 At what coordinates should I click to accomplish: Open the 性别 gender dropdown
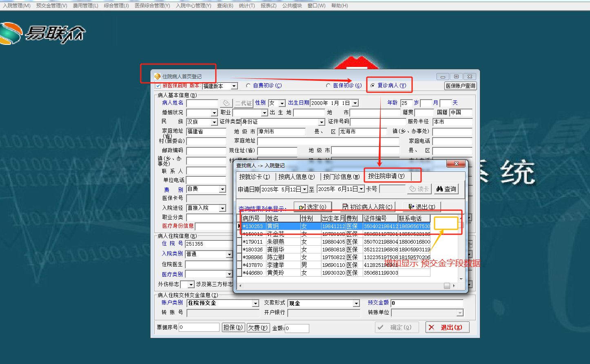[283, 103]
